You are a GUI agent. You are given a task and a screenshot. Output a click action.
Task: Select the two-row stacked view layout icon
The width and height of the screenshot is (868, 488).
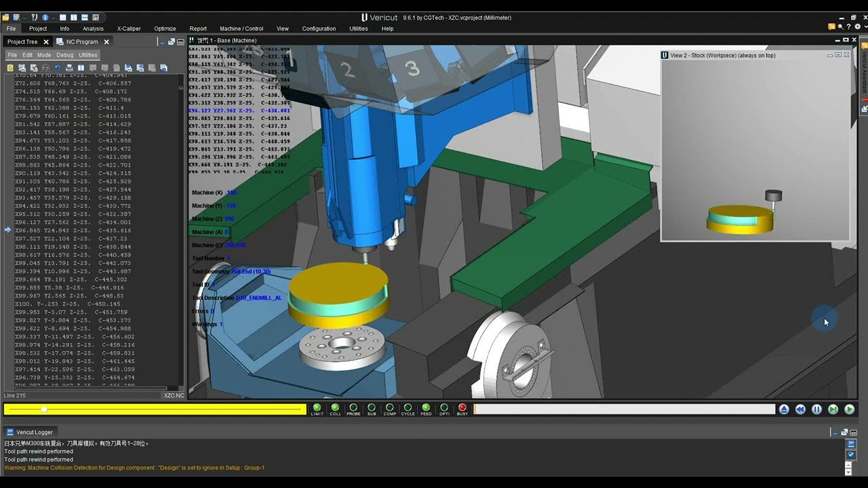85,18
